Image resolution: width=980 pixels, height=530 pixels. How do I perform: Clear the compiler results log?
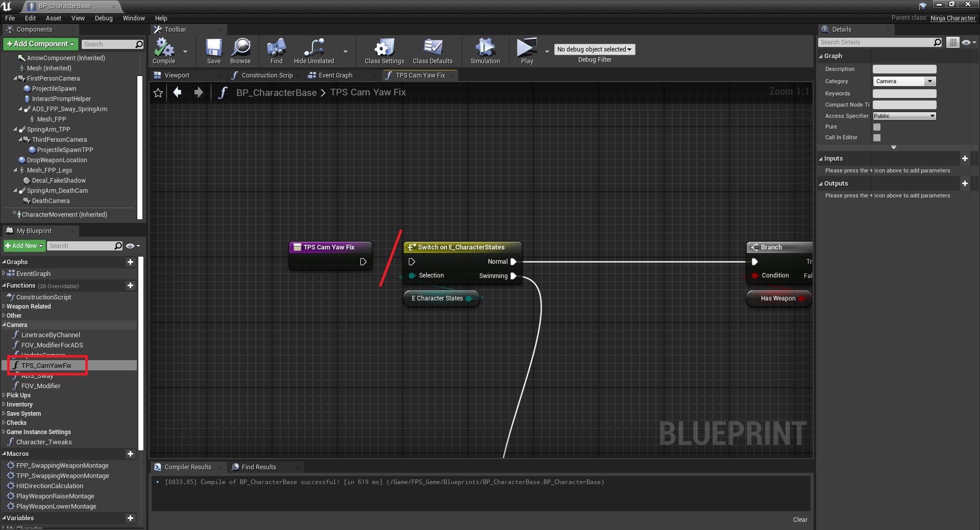point(800,520)
